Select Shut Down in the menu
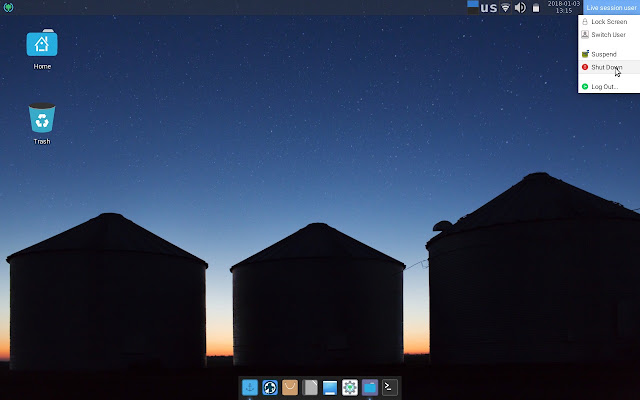Viewport: 640px width, 400px height. pos(609,67)
